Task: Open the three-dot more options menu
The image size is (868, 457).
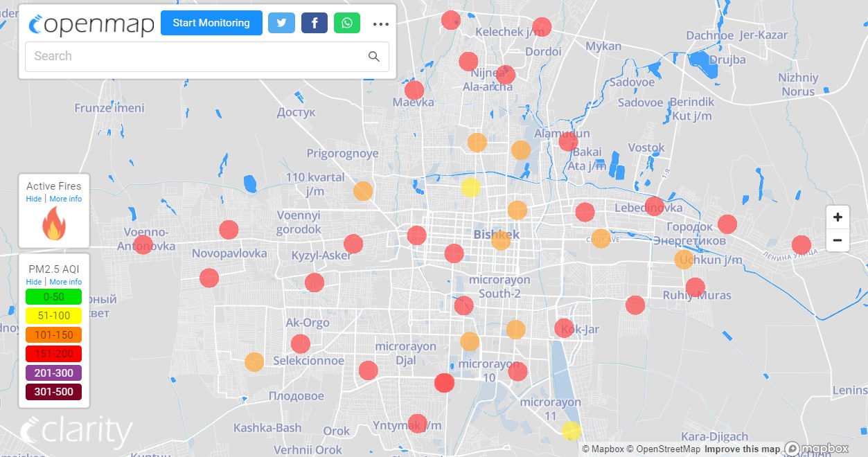Action: pyautogui.click(x=381, y=24)
